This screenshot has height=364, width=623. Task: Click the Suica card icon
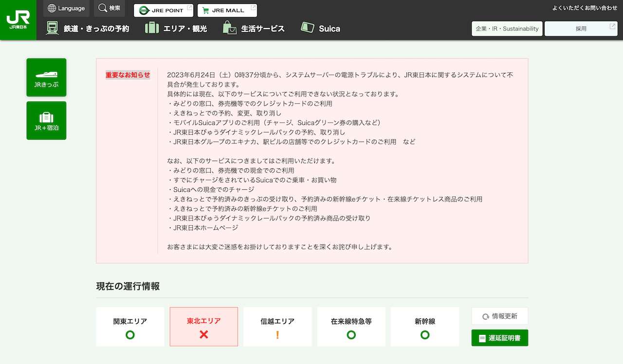[x=308, y=28]
